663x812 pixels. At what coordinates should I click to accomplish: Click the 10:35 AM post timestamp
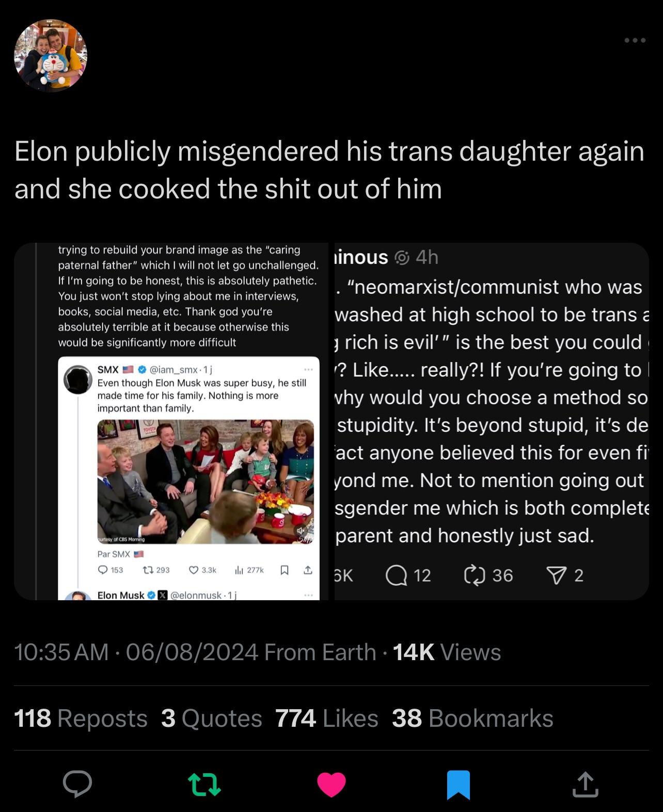coord(61,652)
